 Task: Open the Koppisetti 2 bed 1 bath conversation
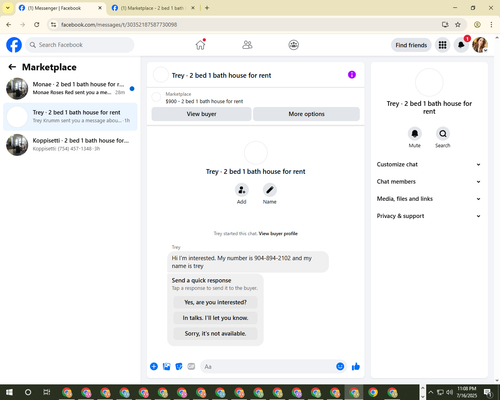(x=70, y=144)
